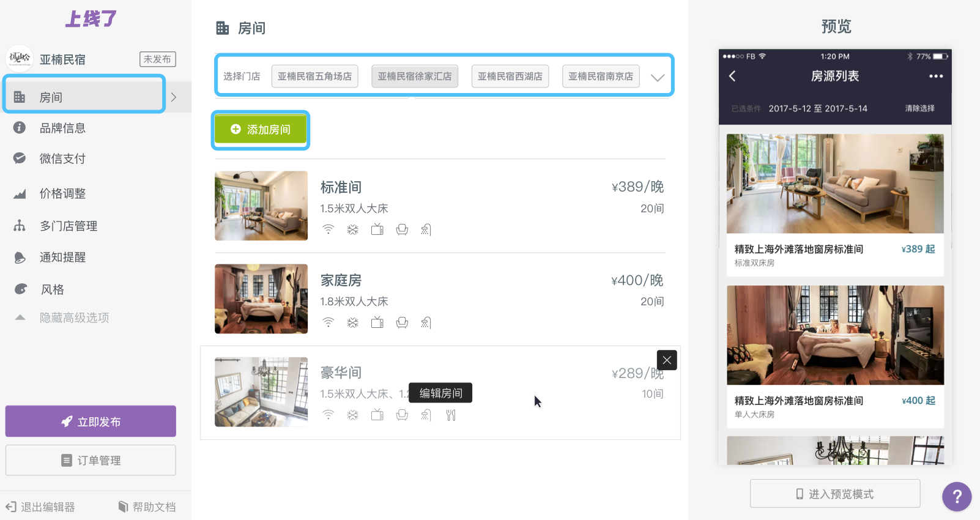Click the info icon beside 品牌信息
Image resolution: width=980 pixels, height=520 pixels.
tap(20, 127)
